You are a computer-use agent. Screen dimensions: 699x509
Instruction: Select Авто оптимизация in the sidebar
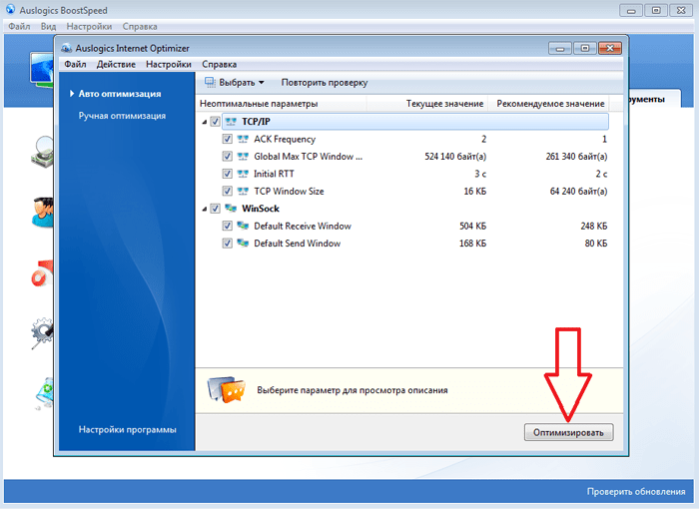[x=119, y=94]
